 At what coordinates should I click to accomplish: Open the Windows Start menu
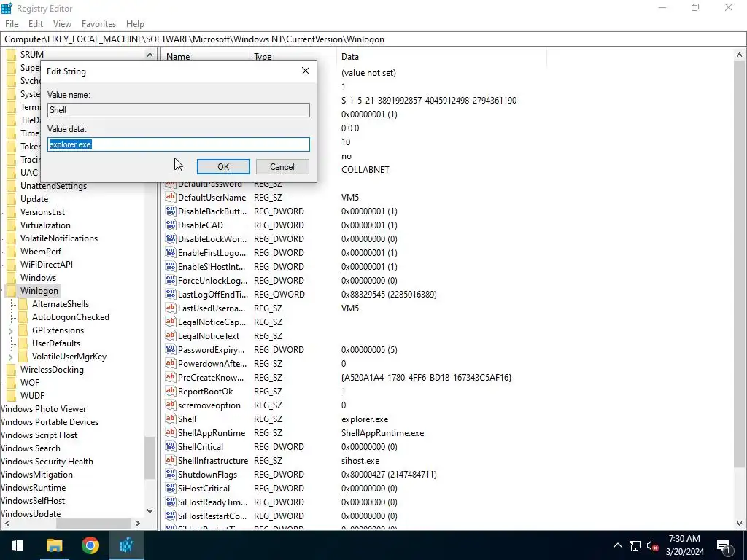pyautogui.click(x=18, y=545)
